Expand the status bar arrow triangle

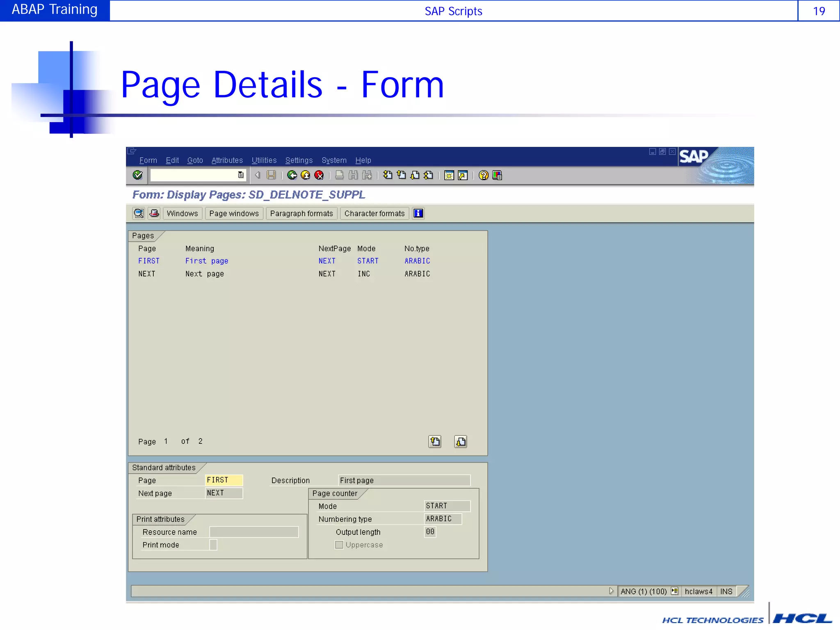(611, 591)
